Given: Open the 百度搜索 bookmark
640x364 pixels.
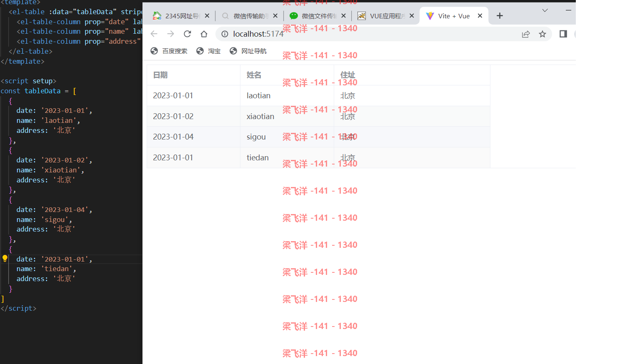Looking at the screenshot, I should (x=169, y=51).
